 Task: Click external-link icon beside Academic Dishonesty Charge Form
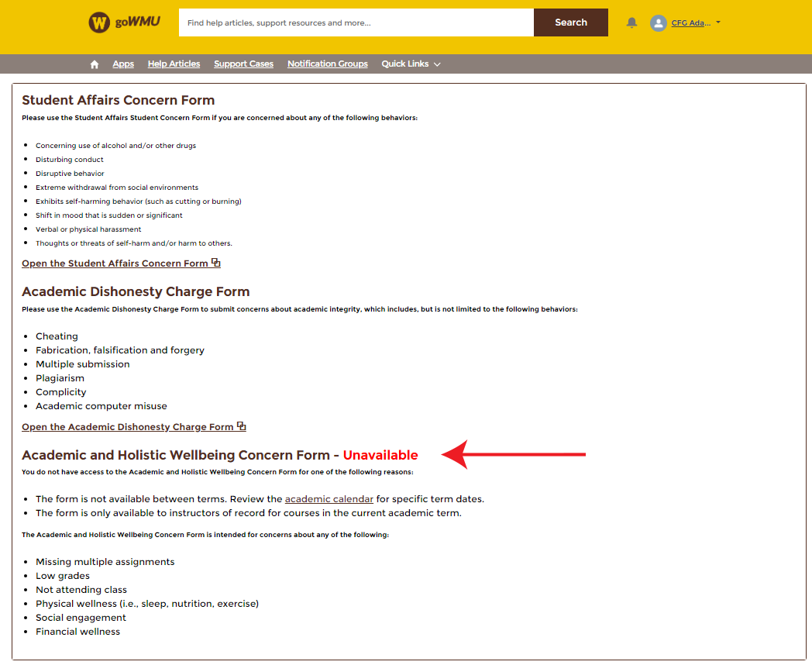242,426
